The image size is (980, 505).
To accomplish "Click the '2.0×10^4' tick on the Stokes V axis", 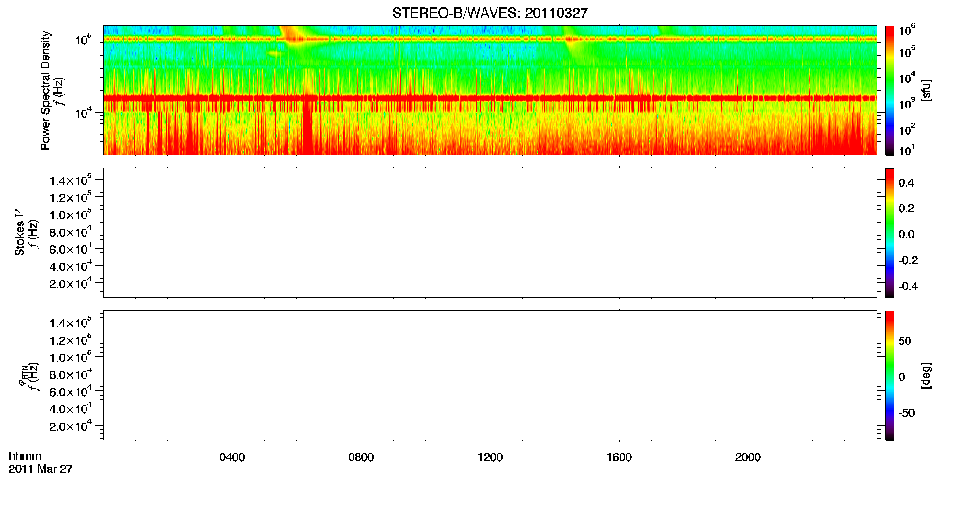I will pyautogui.click(x=71, y=283).
